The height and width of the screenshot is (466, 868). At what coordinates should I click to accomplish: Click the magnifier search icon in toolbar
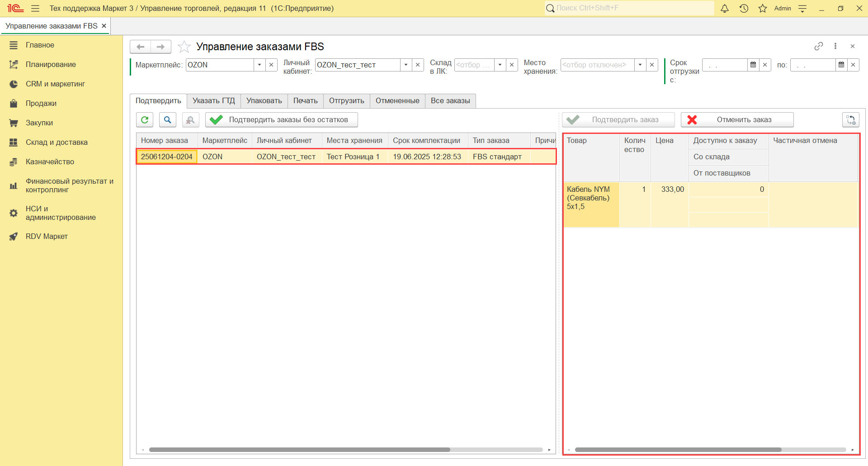(167, 120)
